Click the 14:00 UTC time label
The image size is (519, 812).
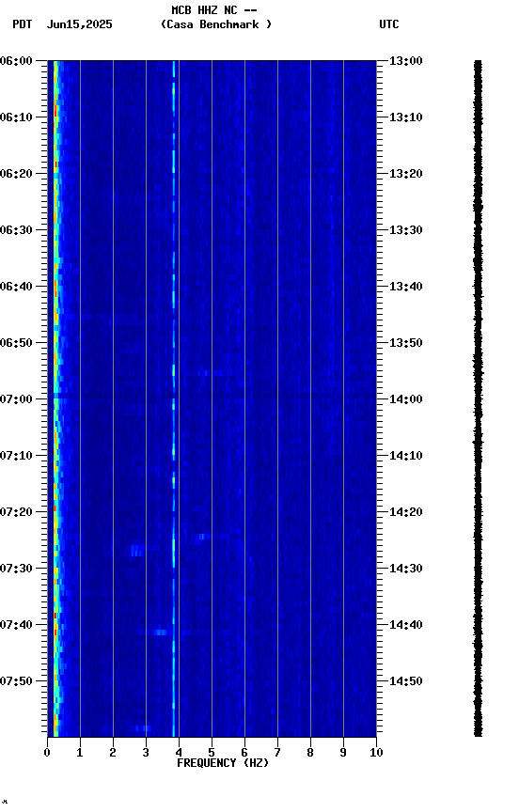(406, 399)
